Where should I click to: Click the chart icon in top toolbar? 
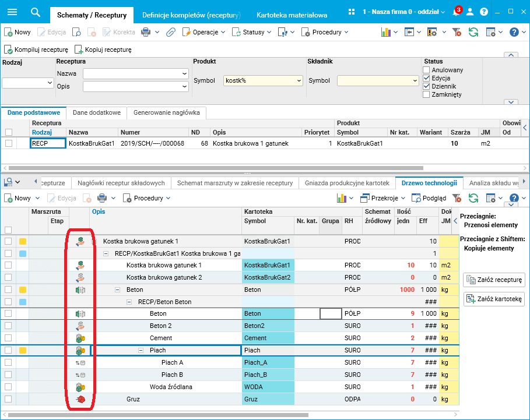pyautogui.click(x=386, y=32)
